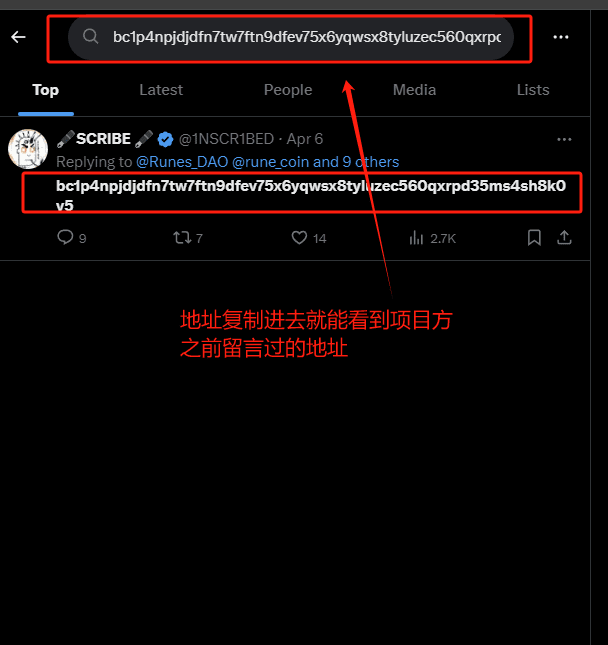Open the @1NSCR1BED handle

(x=226, y=139)
